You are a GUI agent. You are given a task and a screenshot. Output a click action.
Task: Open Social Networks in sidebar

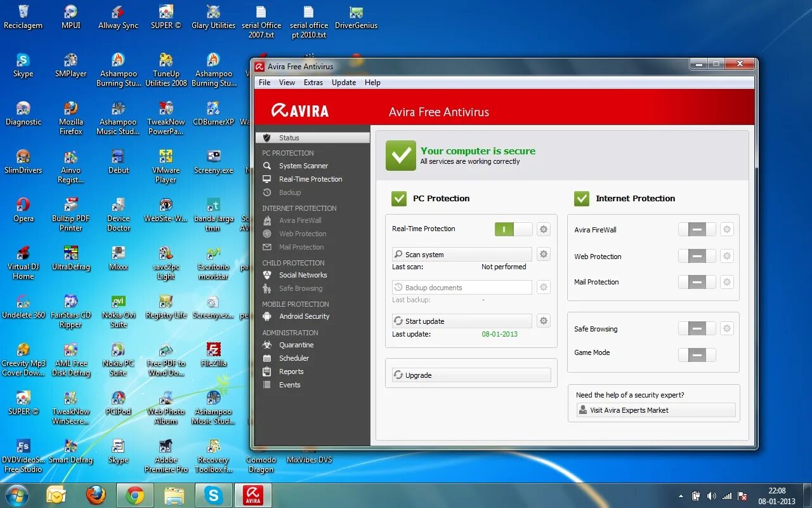click(303, 275)
